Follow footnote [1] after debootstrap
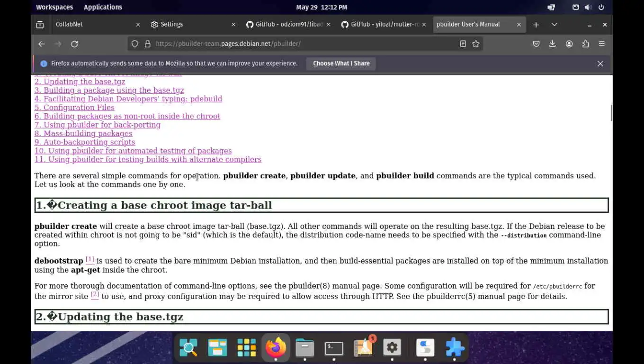Screen dimensions: 644x364 [89, 259]
